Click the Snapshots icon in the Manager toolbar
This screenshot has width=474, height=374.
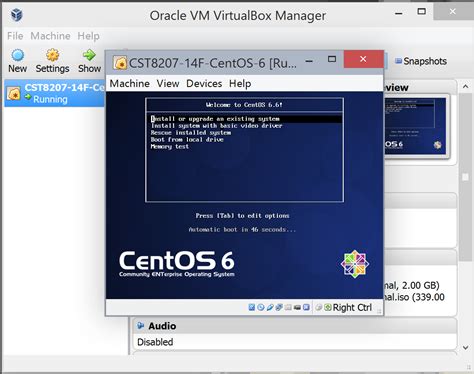398,61
